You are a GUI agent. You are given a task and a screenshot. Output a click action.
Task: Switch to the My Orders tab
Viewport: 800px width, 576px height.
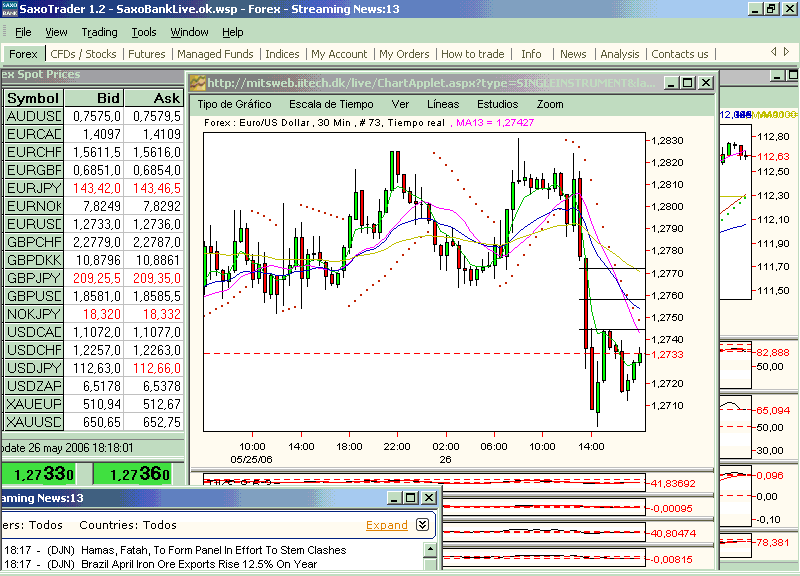pos(404,54)
